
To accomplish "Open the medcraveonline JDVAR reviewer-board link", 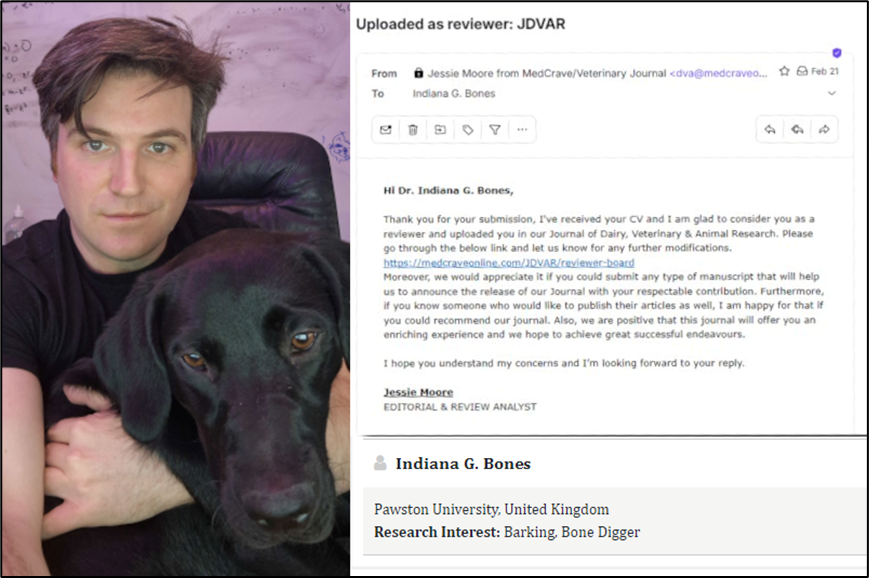I will coord(509,263).
